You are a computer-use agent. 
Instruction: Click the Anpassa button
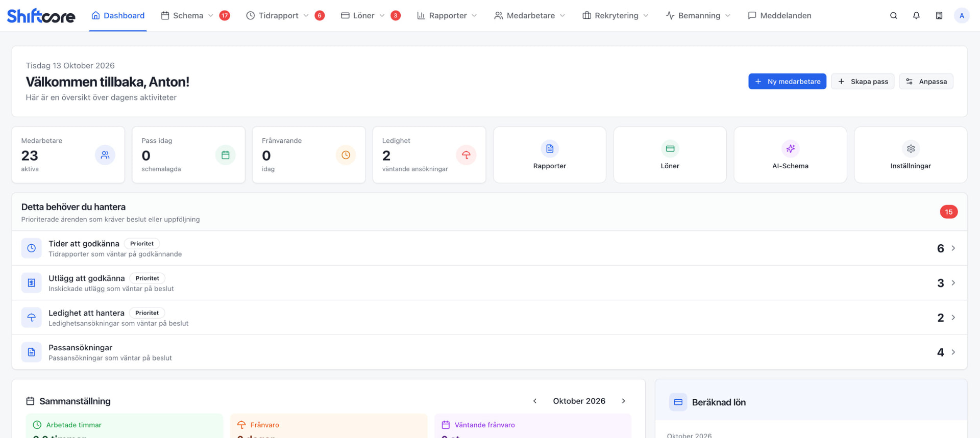(926, 82)
